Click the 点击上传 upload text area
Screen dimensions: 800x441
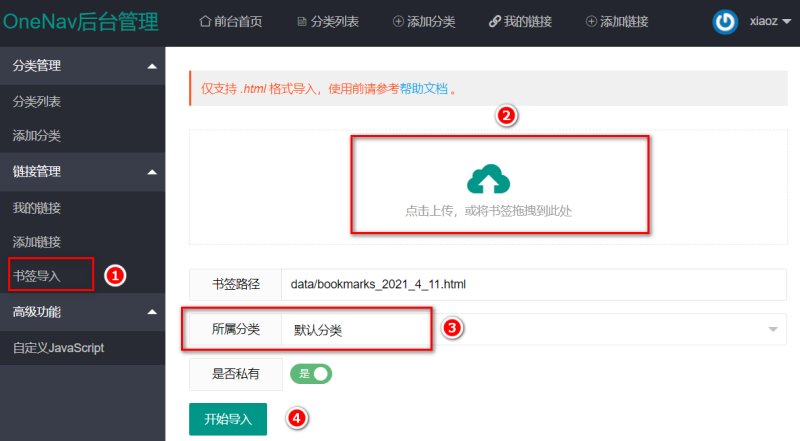pos(488,211)
